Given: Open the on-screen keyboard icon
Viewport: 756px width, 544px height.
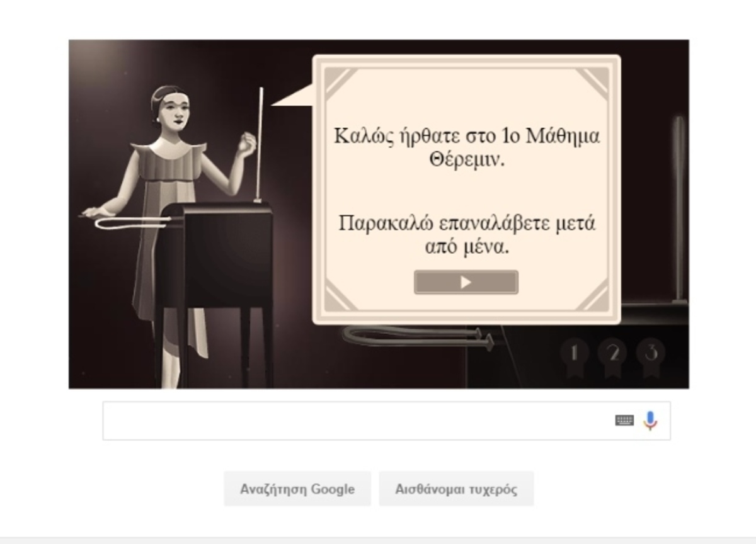Looking at the screenshot, I should 624,421.
